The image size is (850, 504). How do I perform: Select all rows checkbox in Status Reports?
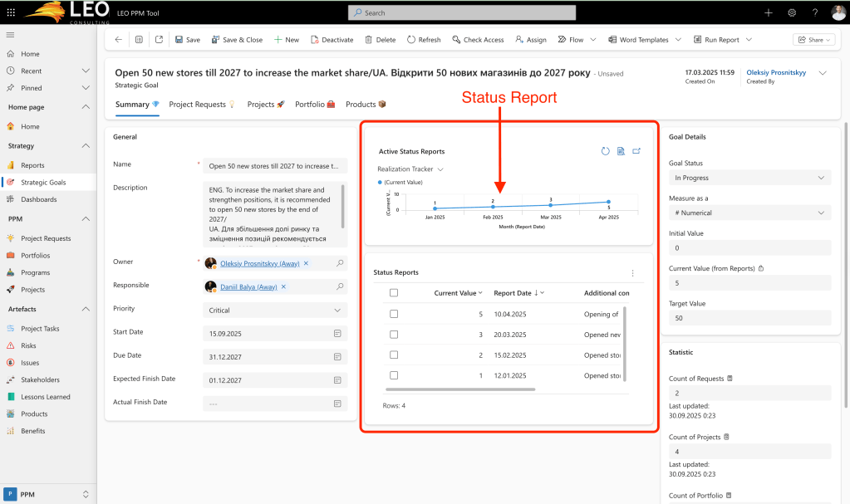(x=394, y=293)
